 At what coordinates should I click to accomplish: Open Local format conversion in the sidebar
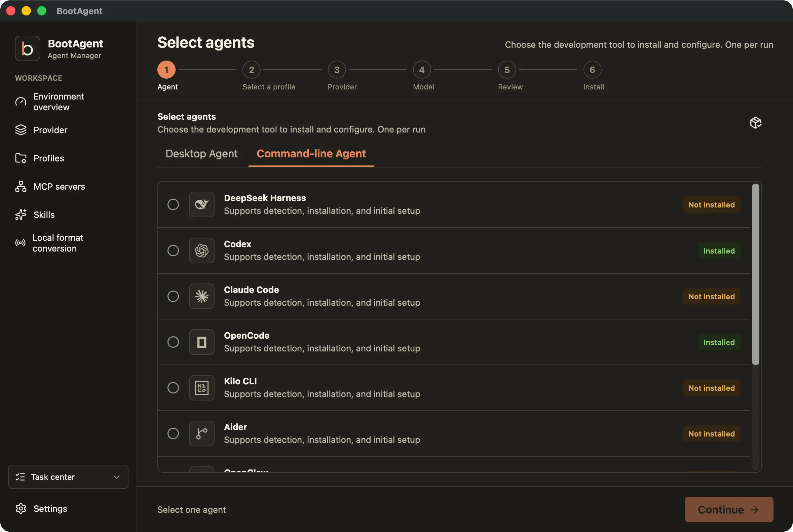(68, 243)
